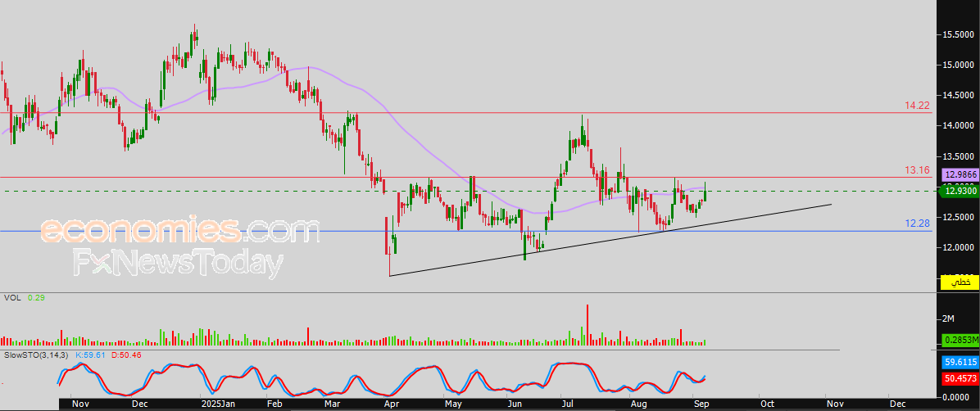Select the SlowSTO(3,14,3) indicator label
The width and height of the screenshot is (980, 411).
click(36, 355)
